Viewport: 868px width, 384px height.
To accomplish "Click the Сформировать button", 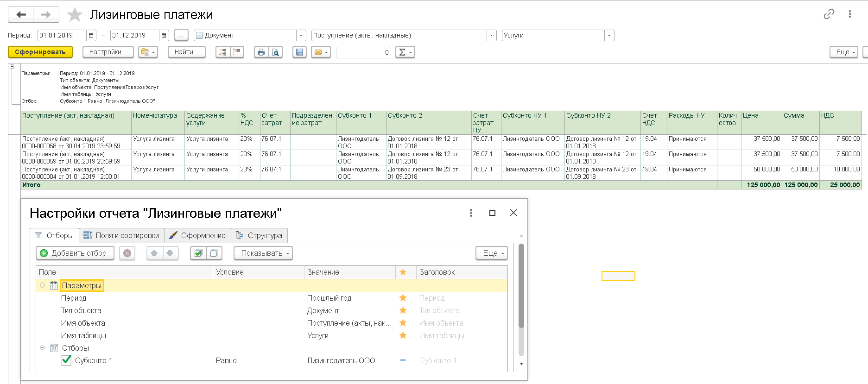I will [40, 52].
